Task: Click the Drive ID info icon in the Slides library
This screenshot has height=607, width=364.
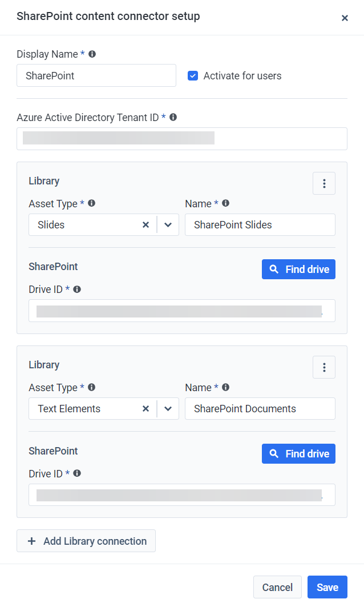Action: pos(77,289)
